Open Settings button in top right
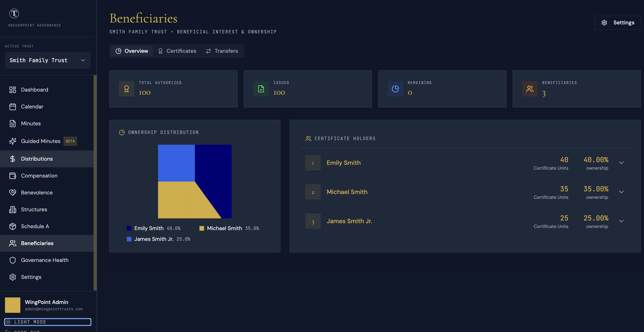The height and width of the screenshot is (332, 644). pos(618,22)
